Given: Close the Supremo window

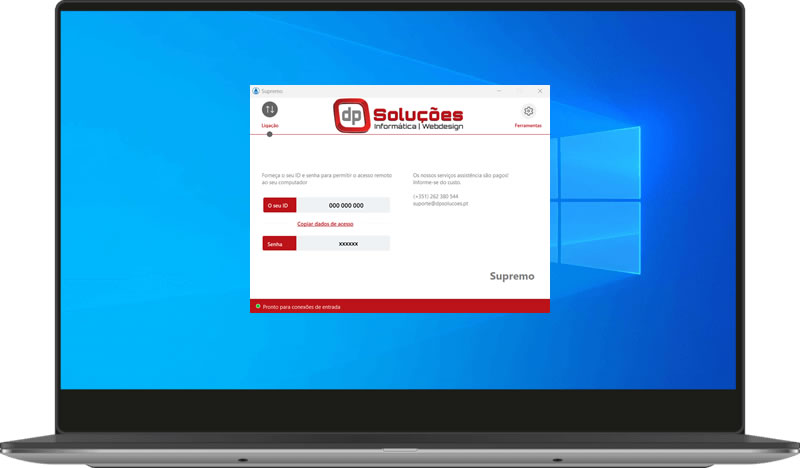Looking at the screenshot, I should tap(540, 91).
